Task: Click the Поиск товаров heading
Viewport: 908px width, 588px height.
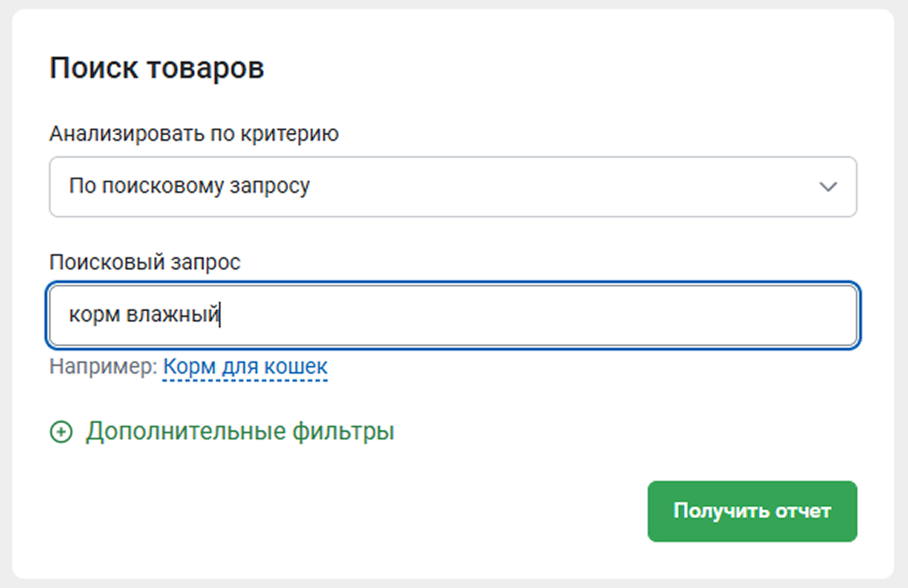Action: (157, 68)
